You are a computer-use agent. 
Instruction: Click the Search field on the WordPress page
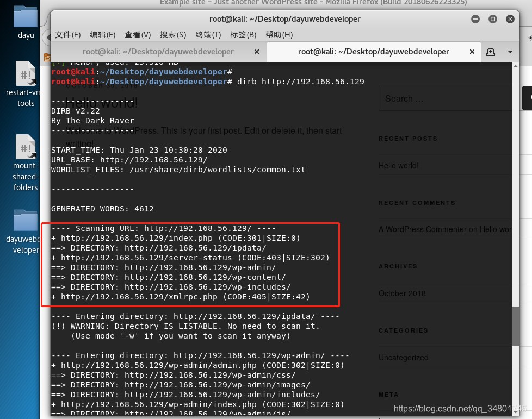click(x=445, y=98)
